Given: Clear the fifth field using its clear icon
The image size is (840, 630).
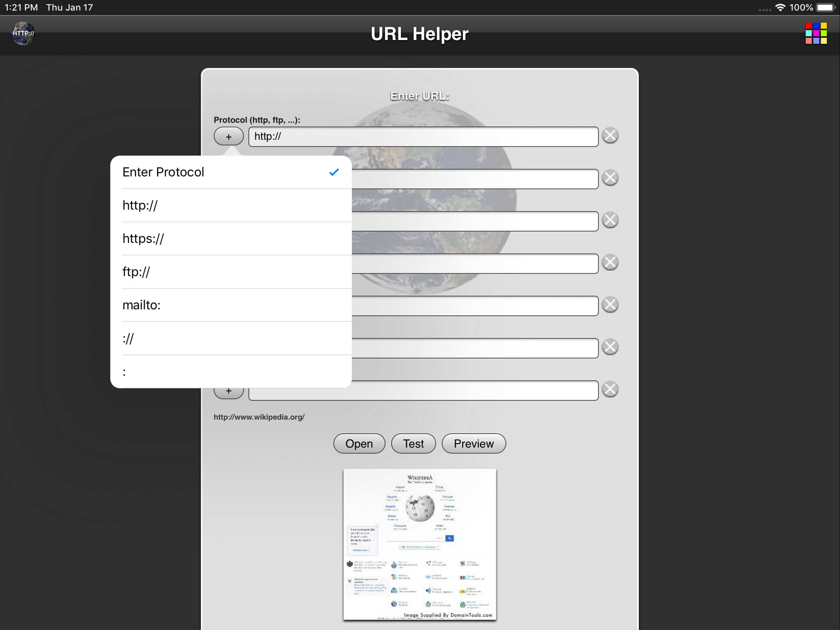Looking at the screenshot, I should pyautogui.click(x=610, y=304).
